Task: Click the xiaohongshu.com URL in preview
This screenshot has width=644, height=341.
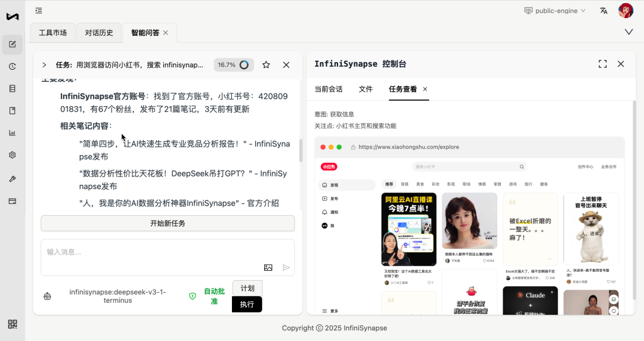Action: 408,147
